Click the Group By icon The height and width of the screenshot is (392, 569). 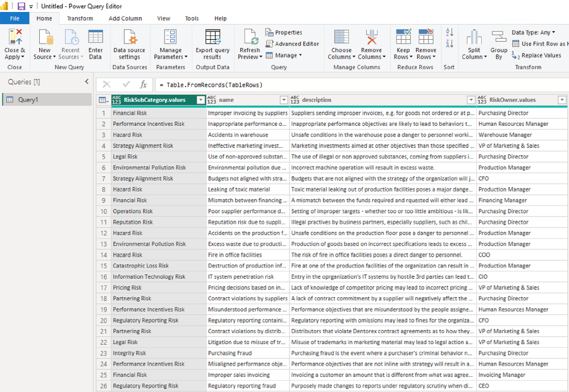pyautogui.click(x=499, y=37)
